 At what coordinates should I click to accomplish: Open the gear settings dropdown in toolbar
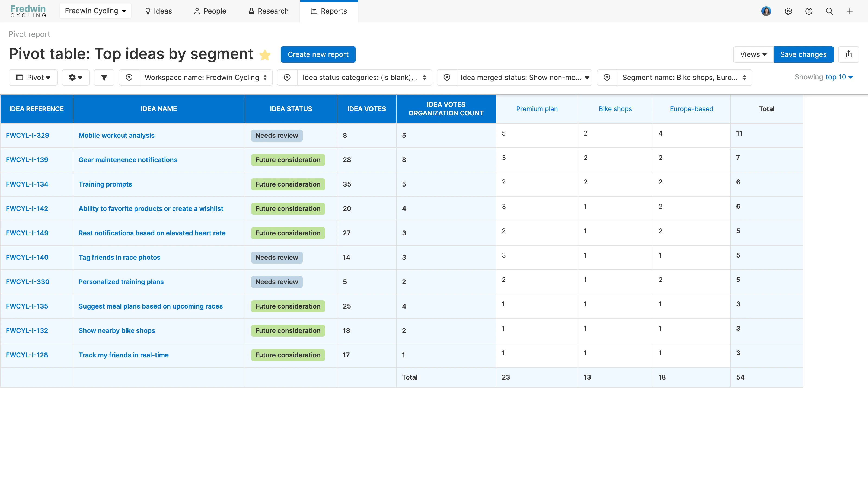pos(75,78)
